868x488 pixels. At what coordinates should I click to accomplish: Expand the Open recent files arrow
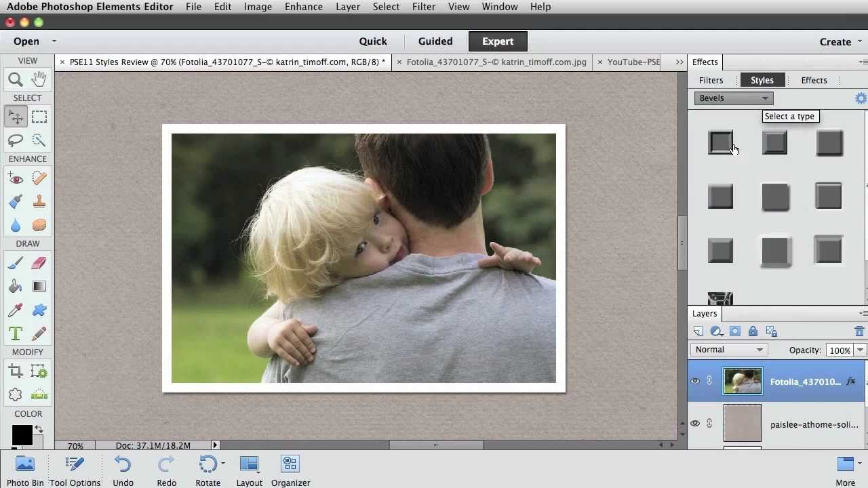coord(54,41)
